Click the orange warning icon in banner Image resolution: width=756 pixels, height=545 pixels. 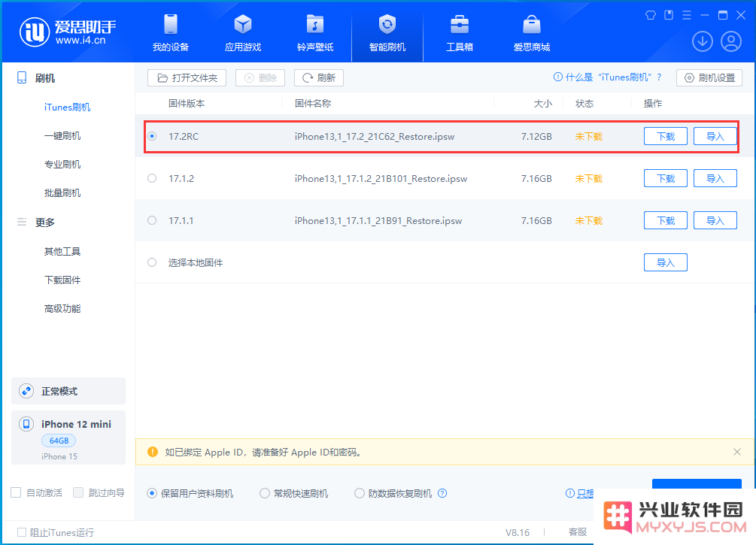pyautogui.click(x=153, y=452)
